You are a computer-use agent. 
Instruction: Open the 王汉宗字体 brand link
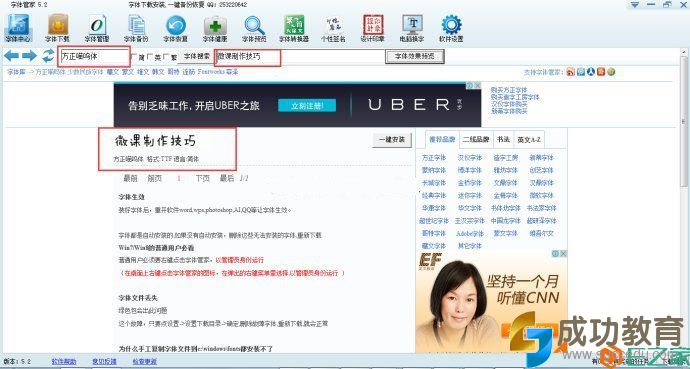coord(470,221)
